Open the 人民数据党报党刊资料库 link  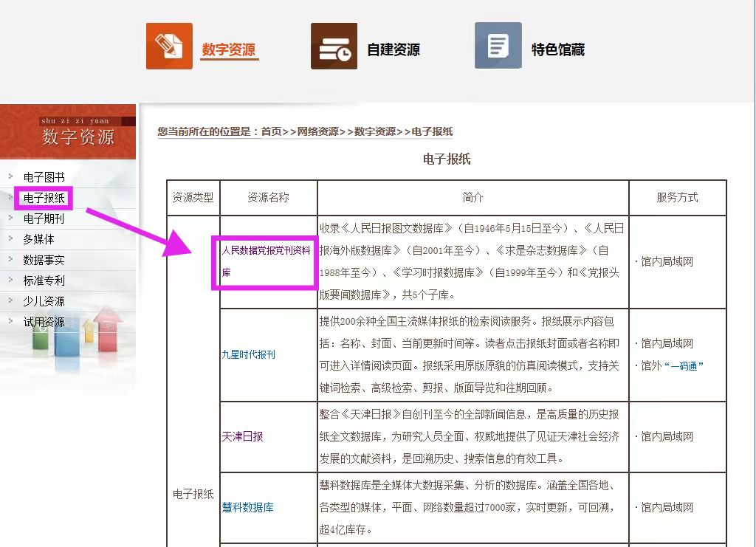(266, 251)
